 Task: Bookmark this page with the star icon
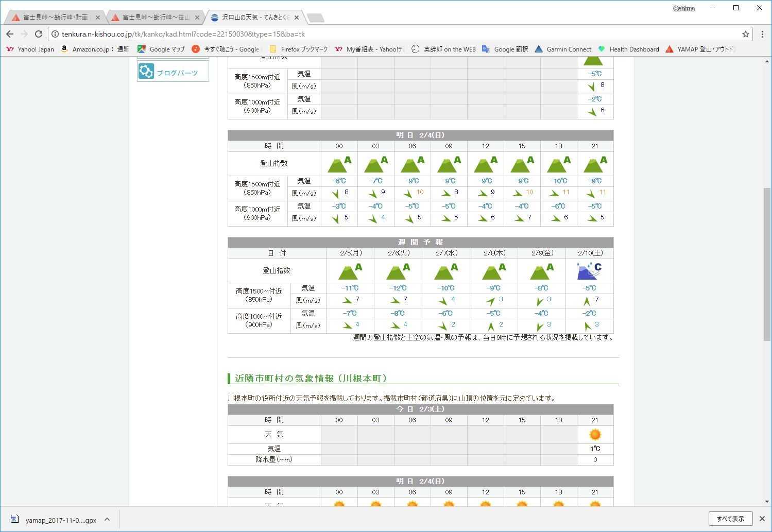pos(745,34)
